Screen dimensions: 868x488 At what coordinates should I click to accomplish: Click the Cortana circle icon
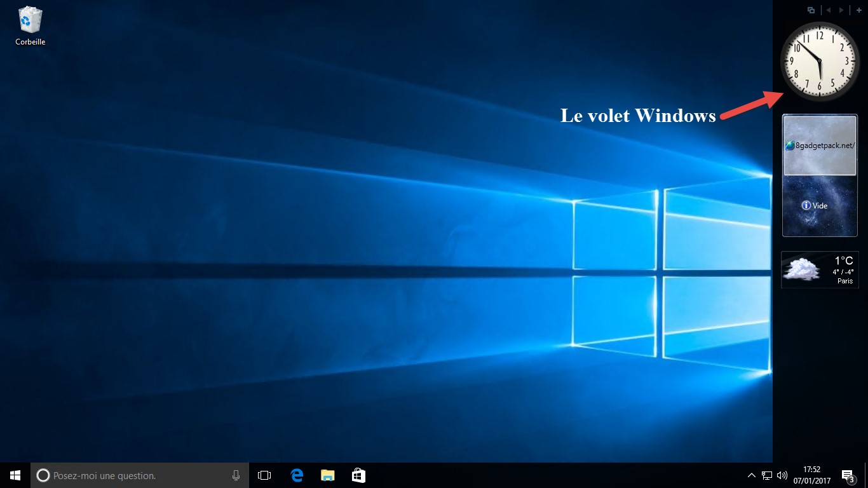pyautogui.click(x=43, y=475)
